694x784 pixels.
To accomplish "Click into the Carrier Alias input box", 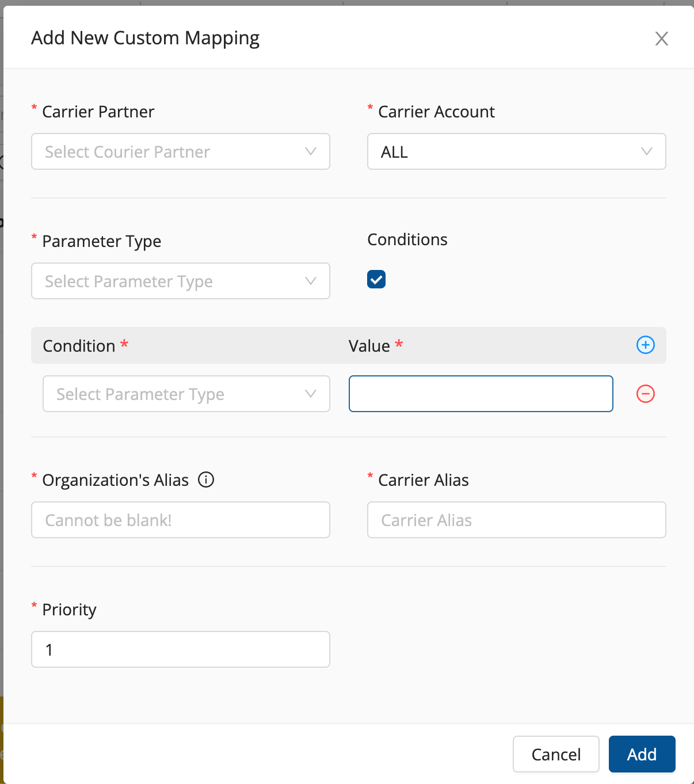I will pos(516,520).
